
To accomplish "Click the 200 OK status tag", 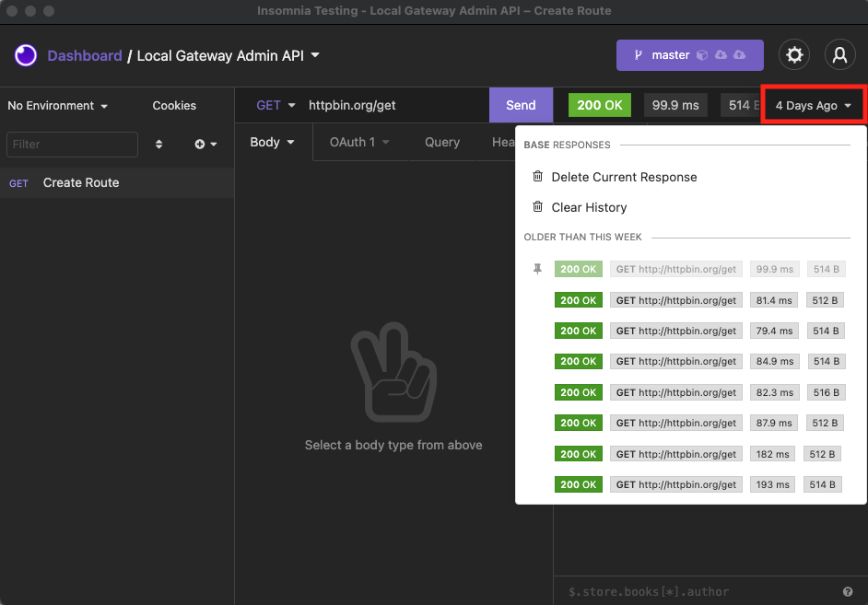I will click(600, 105).
